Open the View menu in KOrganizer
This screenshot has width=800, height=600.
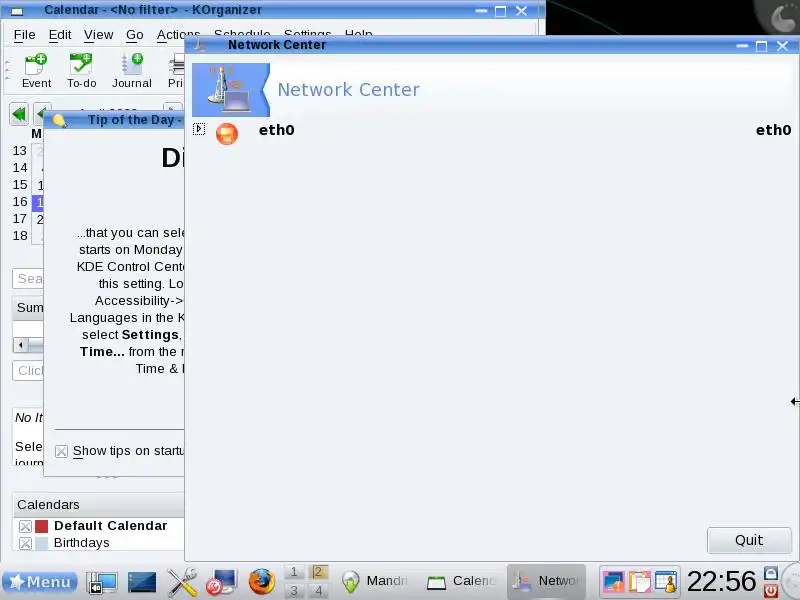pyautogui.click(x=98, y=35)
